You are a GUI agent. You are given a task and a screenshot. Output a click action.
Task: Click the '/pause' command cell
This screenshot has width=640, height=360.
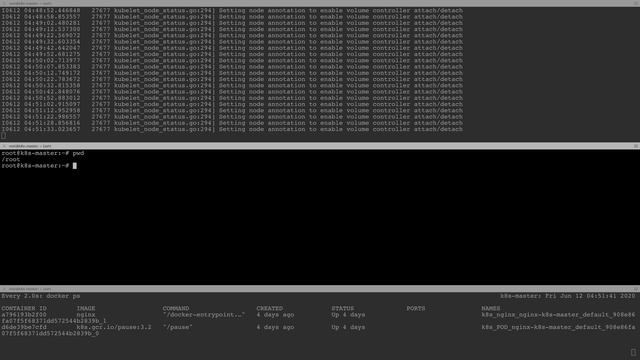point(178,327)
